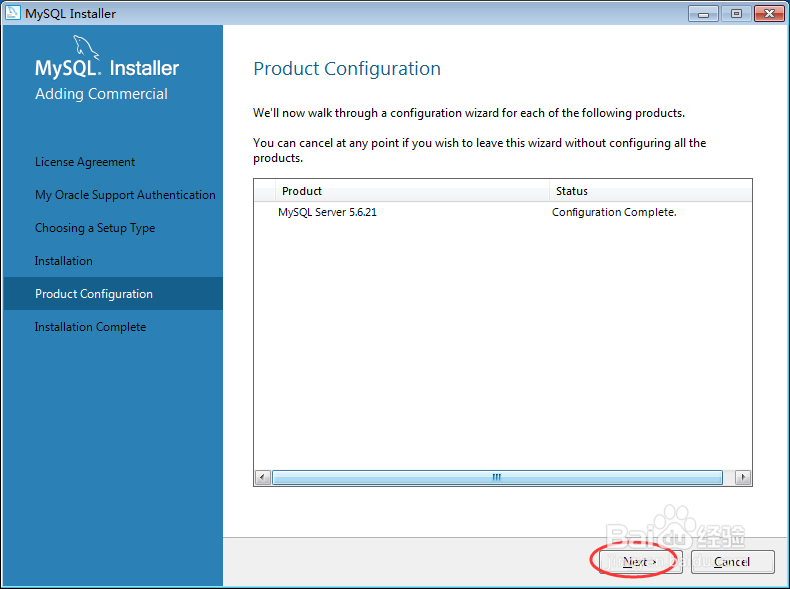Click the Status column header
Image resolution: width=790 pixels, height=589 pixels.
click(650, 191)
